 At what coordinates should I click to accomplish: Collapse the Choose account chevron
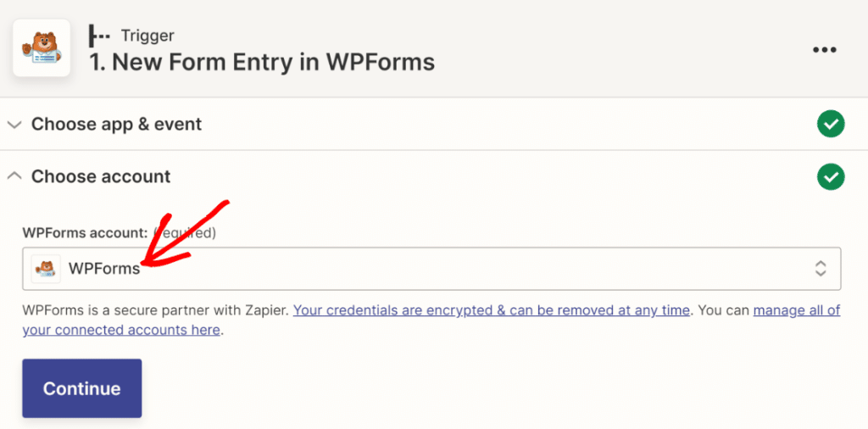click(14, 176)
